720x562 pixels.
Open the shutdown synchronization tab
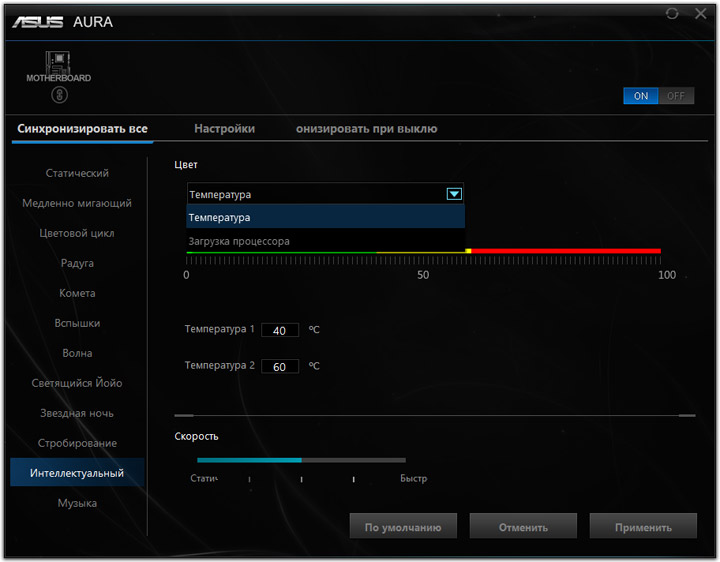click(x=366, y=129)
